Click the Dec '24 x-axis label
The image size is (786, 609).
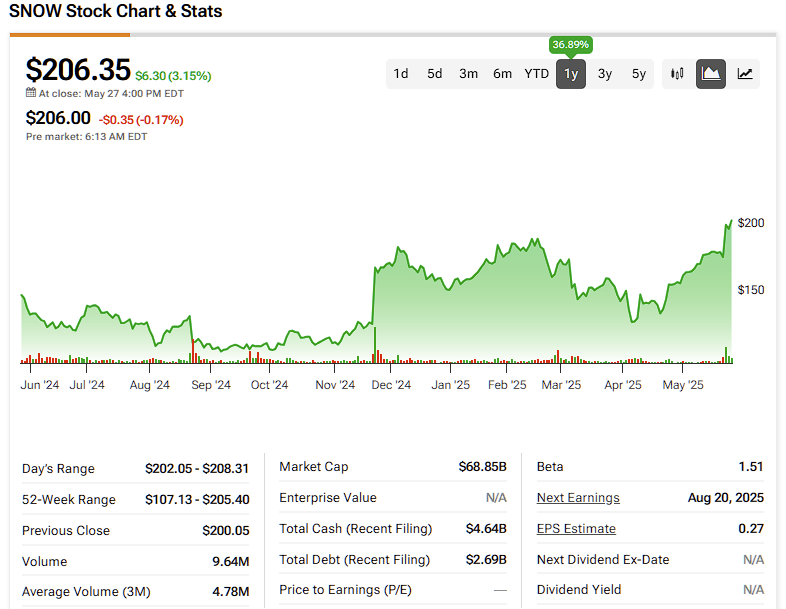[391, 385]
